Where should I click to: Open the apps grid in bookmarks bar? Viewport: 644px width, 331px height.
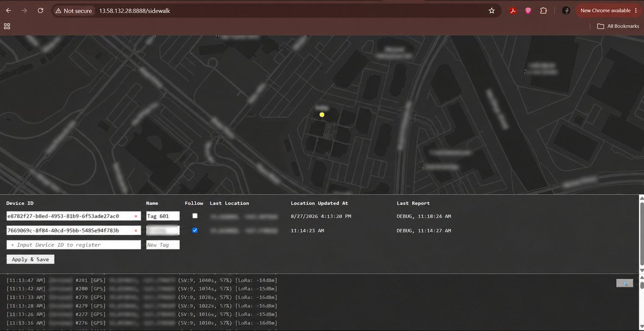click(x=7, y=26)
